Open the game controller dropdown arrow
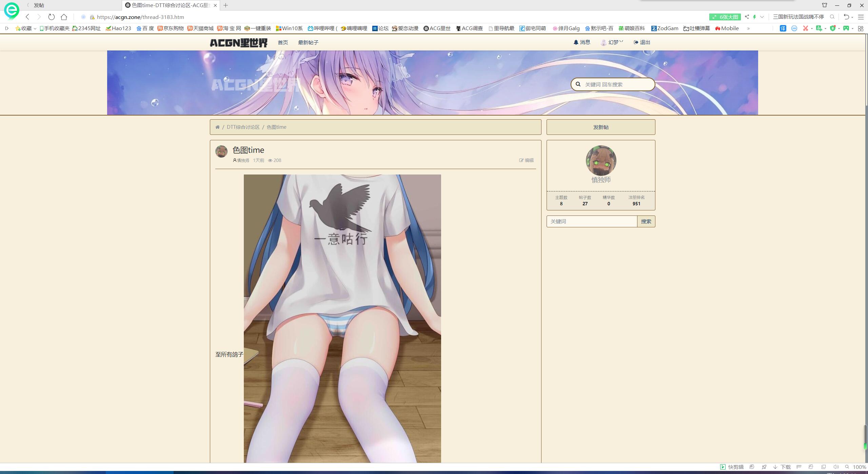The height and width of the screenshot is (474, 868). point(852,28)
